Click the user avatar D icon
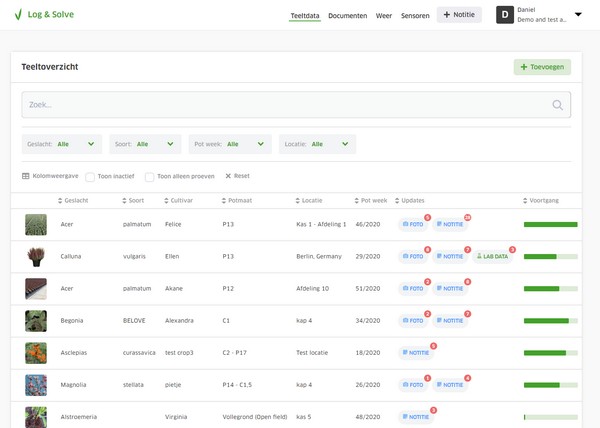Viewport: 600px width, 428px height. click(x=505, y=15)
